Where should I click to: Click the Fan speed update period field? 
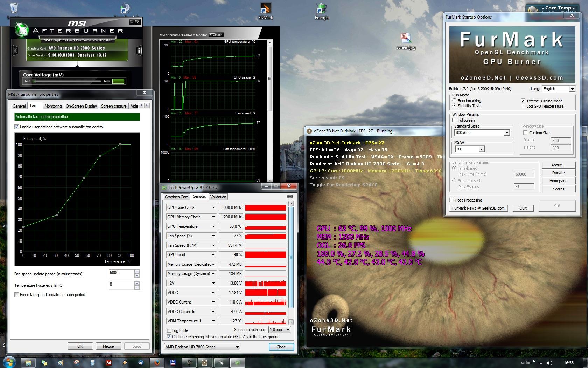click(x=121, y=273)
